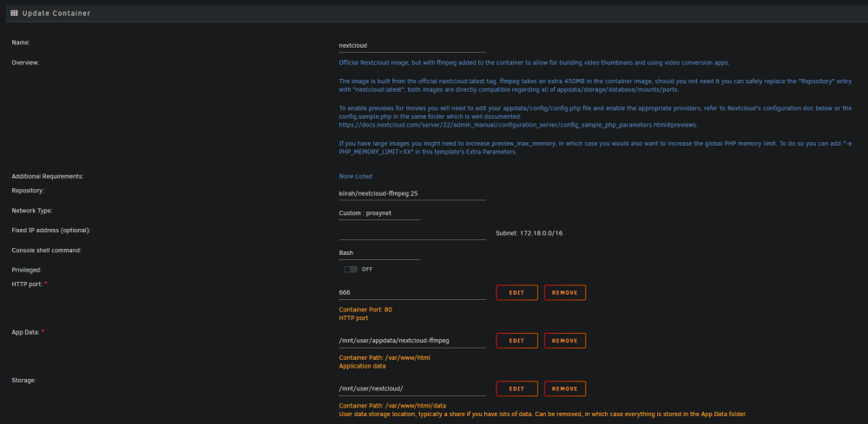Click the App Data path field
The height and width of the screenshot is (424, 868).
(411, 341)
